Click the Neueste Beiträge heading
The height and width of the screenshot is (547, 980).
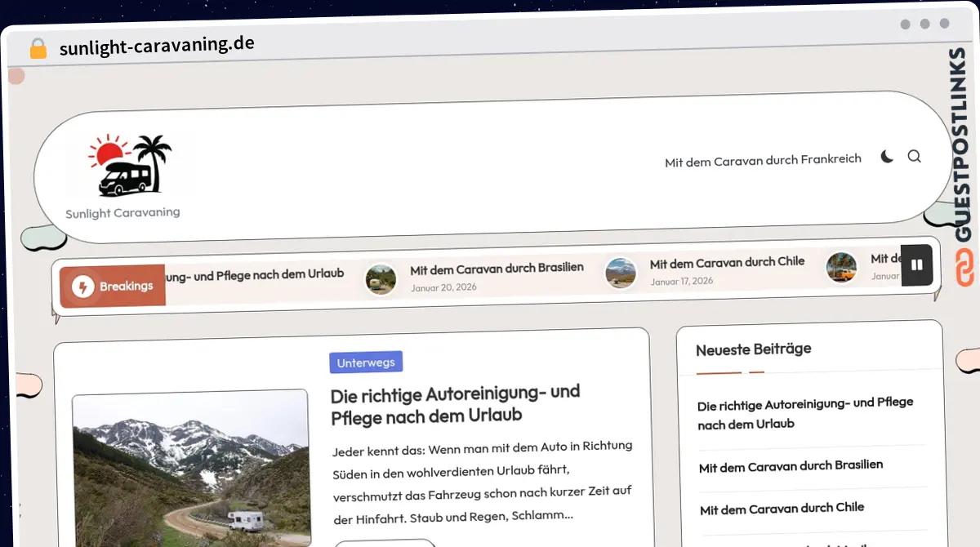(x=754, y=349)
